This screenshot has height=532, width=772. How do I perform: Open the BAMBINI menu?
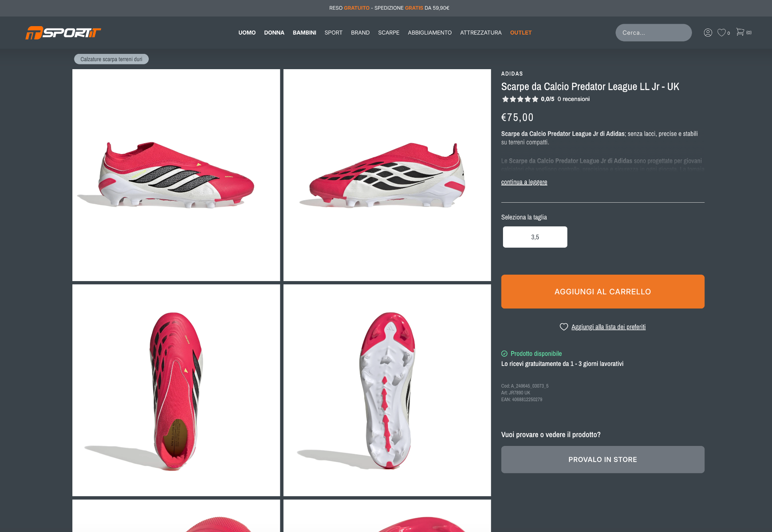click(304, 33)
